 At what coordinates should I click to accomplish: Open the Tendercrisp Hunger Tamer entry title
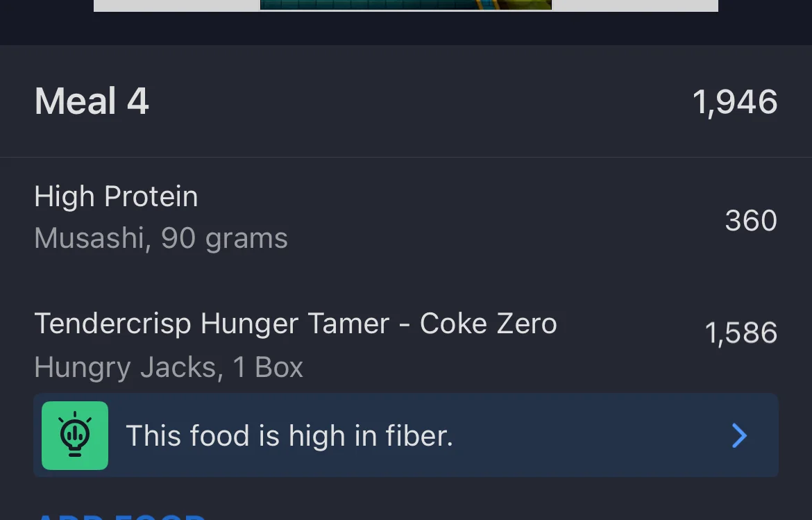[212, 324]
